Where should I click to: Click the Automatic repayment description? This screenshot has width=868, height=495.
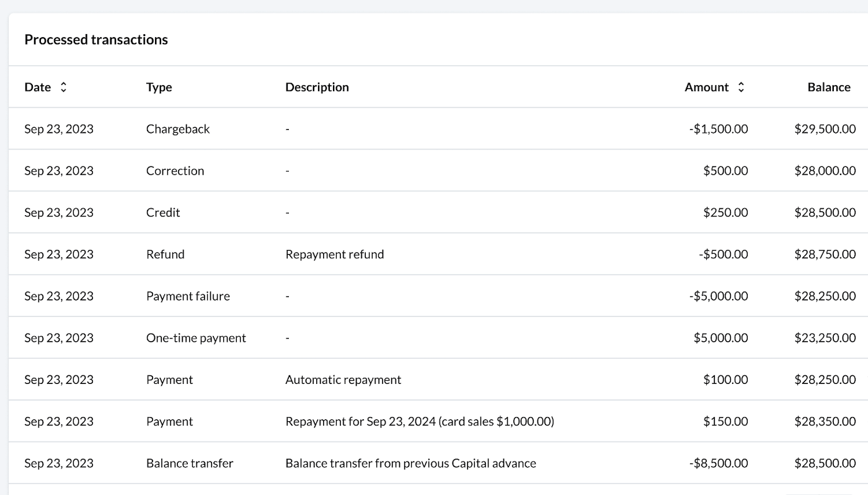(343, 380)
